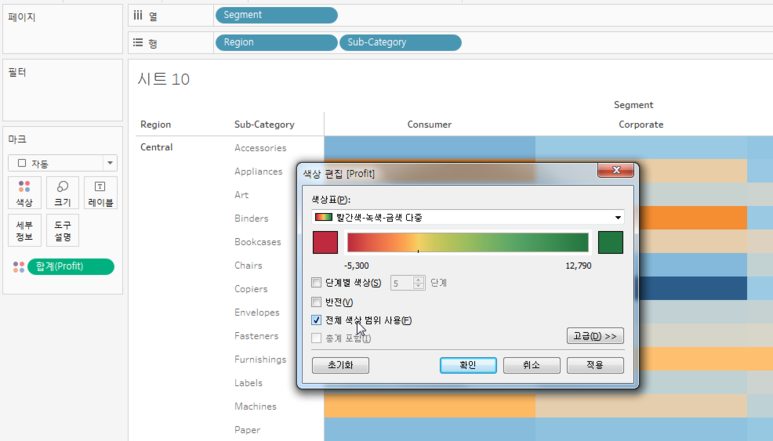The height and width of the screenshot is (441, 773).
Task: Toggle the Include Totals (총계 포함) checkbox
Action: coord(316,338)
